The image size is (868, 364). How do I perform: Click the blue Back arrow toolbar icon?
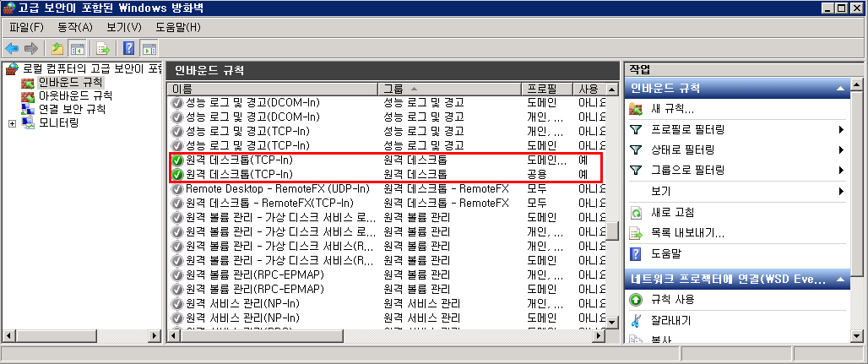(x=12, y=48)
